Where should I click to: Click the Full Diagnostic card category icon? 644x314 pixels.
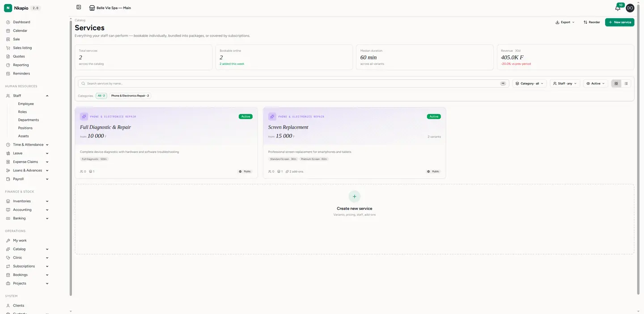click(x=84, y=117)
